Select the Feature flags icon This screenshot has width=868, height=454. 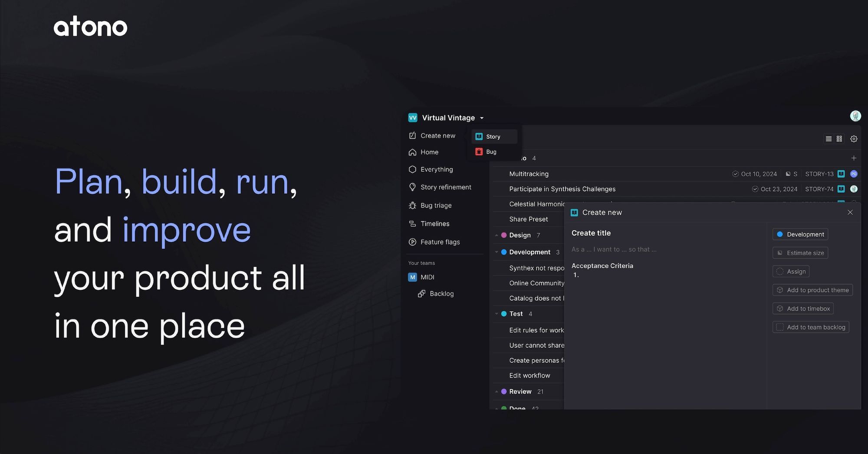tap(412, 242)
